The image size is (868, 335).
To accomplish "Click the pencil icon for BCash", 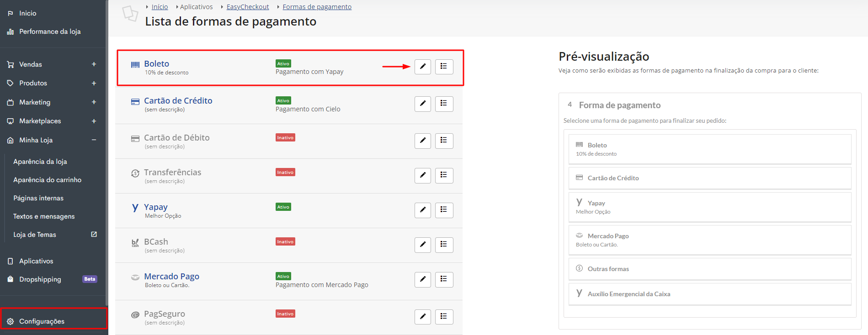I will 423,245.
